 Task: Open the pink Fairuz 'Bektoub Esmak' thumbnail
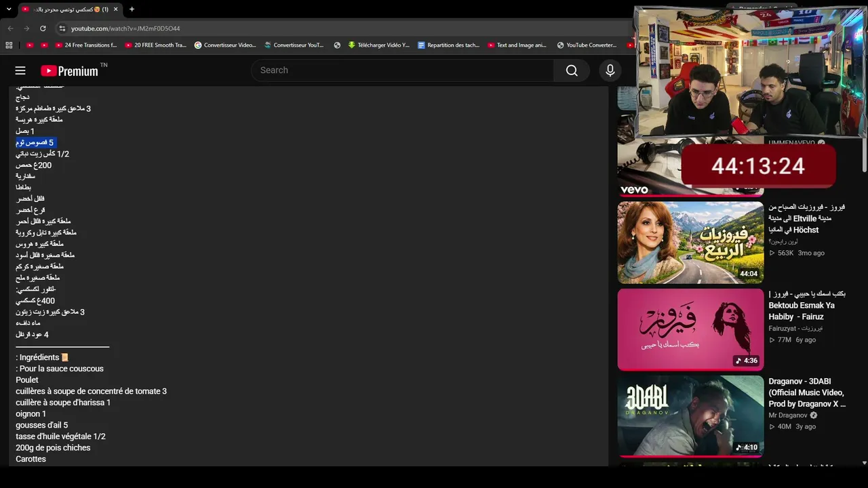[690, 329]
